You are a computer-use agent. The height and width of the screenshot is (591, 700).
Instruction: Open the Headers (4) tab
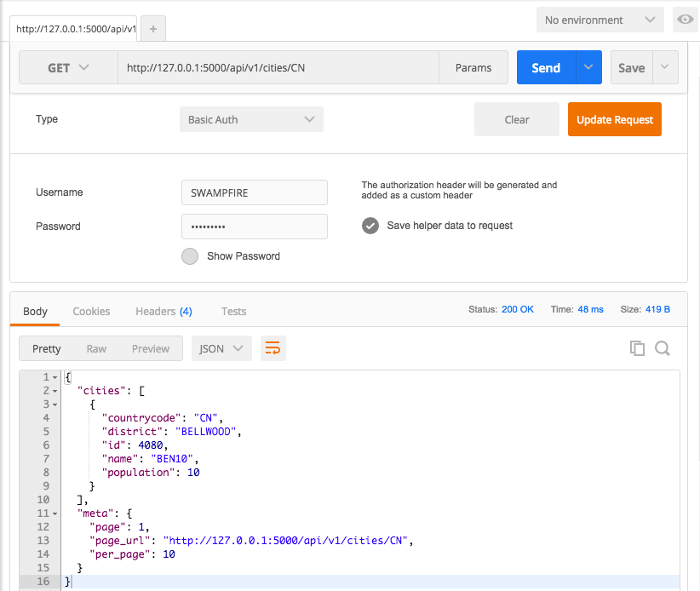pos(164,311)
